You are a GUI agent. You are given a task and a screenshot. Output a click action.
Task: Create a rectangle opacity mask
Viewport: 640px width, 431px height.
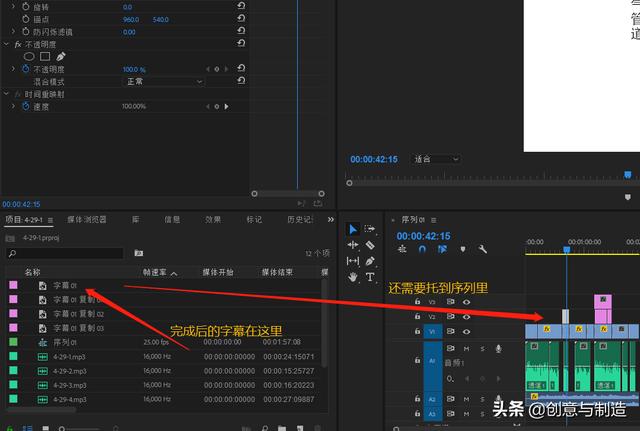tap(45, 56)
